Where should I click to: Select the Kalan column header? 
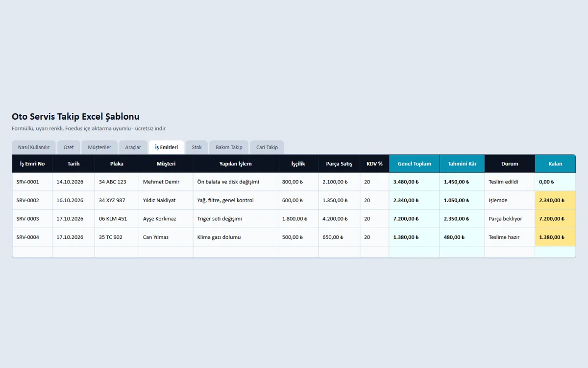555,164
